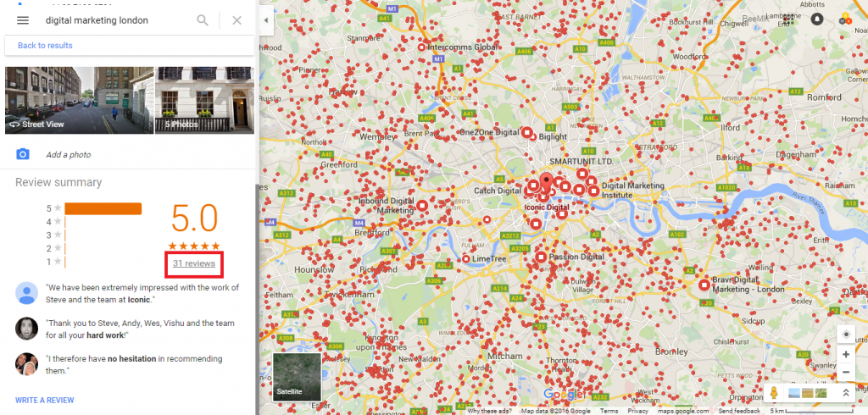Click the Inbound Digital Marketing marker

[422, 206]
